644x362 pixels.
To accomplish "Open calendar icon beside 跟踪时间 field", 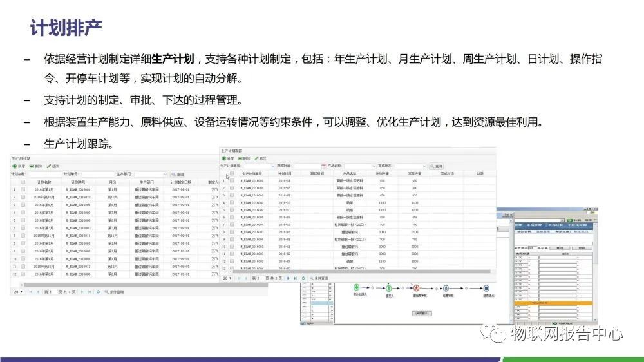I will point(323,166).
